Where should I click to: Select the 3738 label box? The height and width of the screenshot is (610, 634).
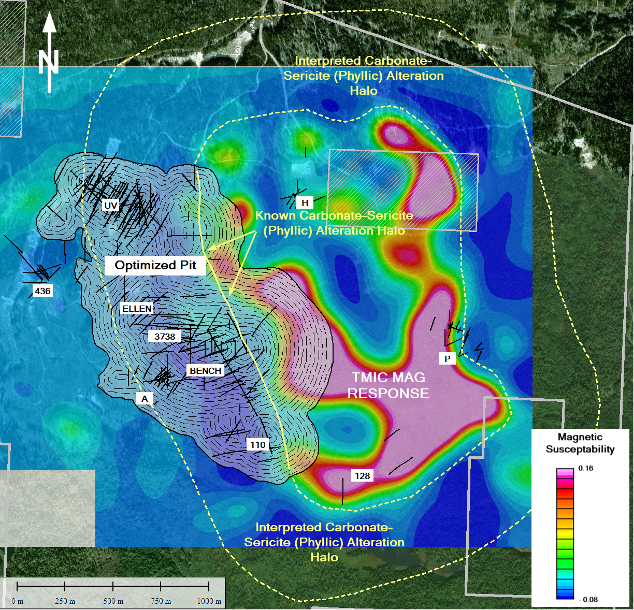(x=164, y=338)
